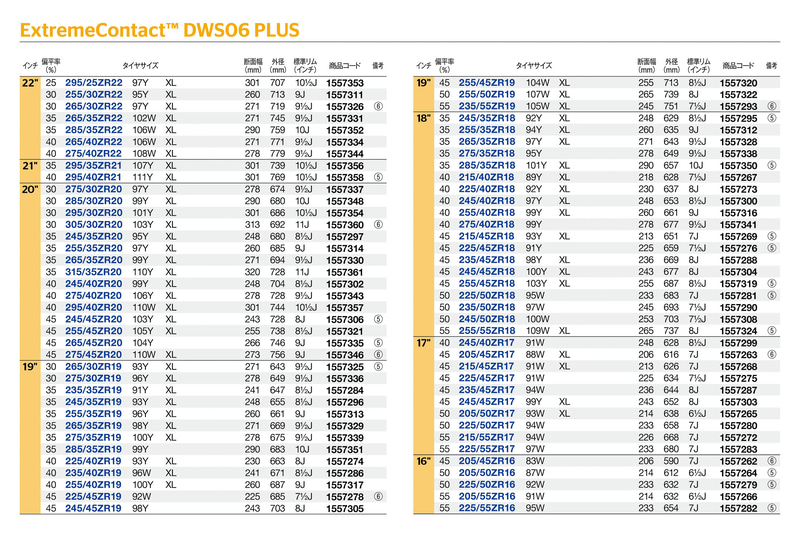Click section width 206 in 205/45ZR16 row

pos(645,461)
